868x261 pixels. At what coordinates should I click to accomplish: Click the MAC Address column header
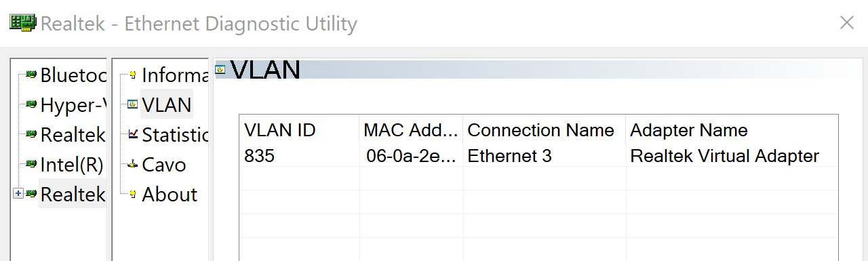pyautogui.click(x=412, y=129)
